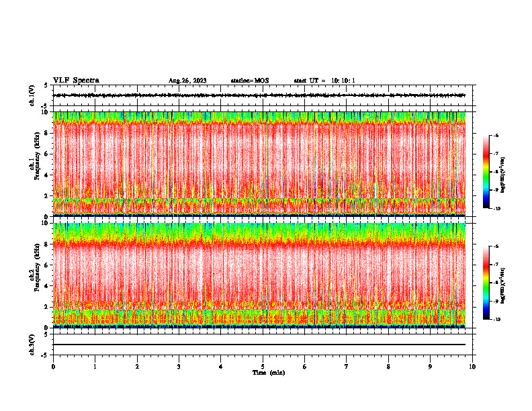532x411 pixels.
Task: Click the "ch.1(V)" voltage axis label
Action: [32, 95]
